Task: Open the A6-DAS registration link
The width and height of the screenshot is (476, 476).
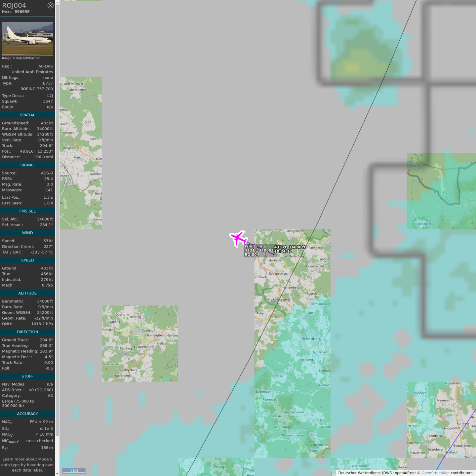Action: [x=45, y=66]
